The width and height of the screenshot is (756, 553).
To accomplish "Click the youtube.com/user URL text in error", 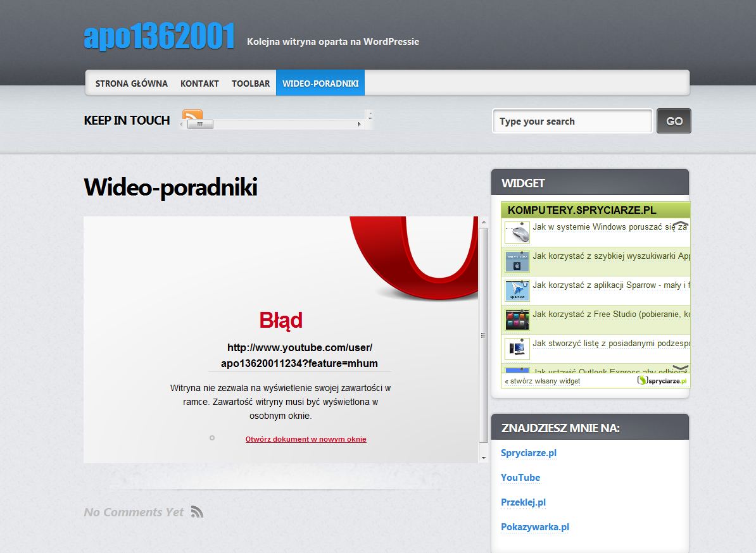I will click(x=299, y=356).
